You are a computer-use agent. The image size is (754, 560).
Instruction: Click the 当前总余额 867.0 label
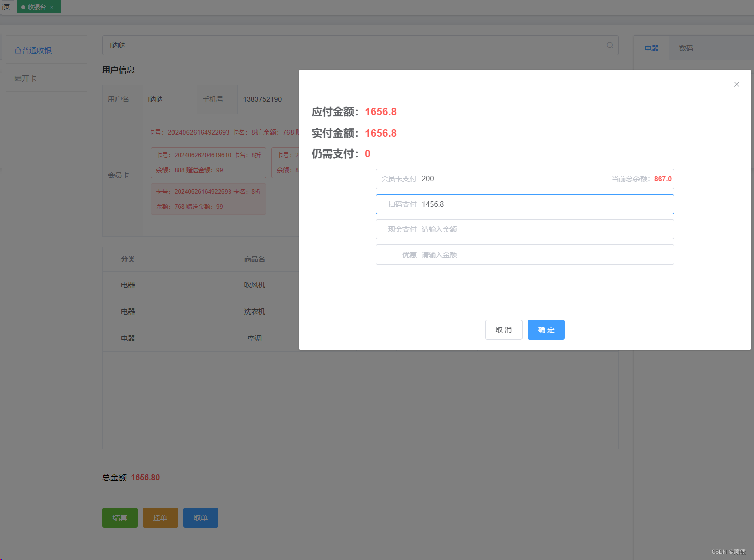pos(642,179)
